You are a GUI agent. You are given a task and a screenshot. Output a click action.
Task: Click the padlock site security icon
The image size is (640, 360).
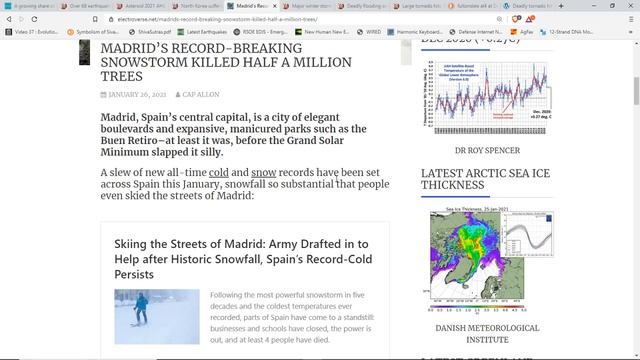pyautogui.click(x=111, y=19)
